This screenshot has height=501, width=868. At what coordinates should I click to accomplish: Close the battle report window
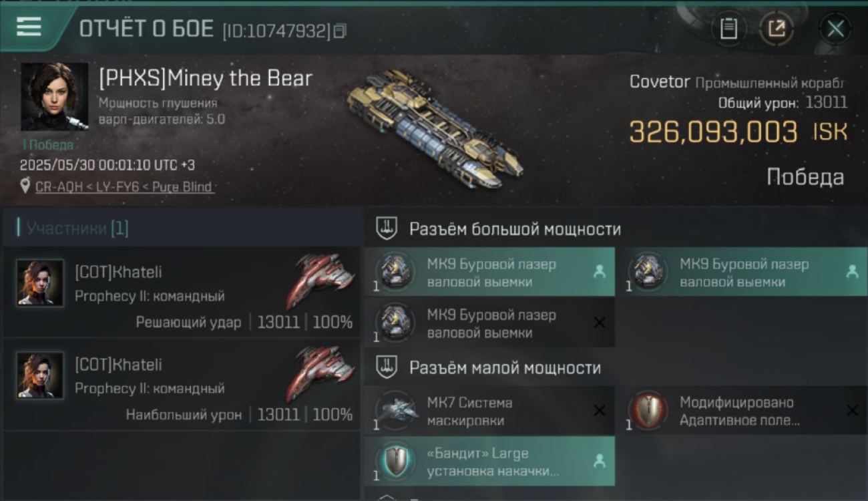point(835,29)
